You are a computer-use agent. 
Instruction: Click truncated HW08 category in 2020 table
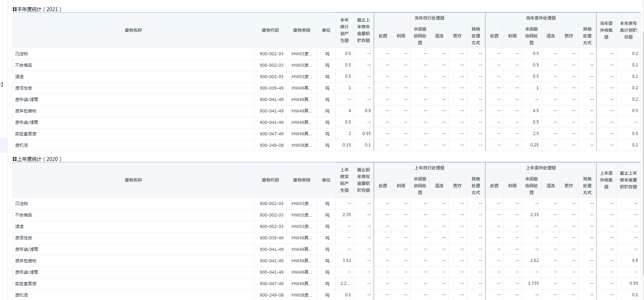pyautogui.click(x=302, y=295)
